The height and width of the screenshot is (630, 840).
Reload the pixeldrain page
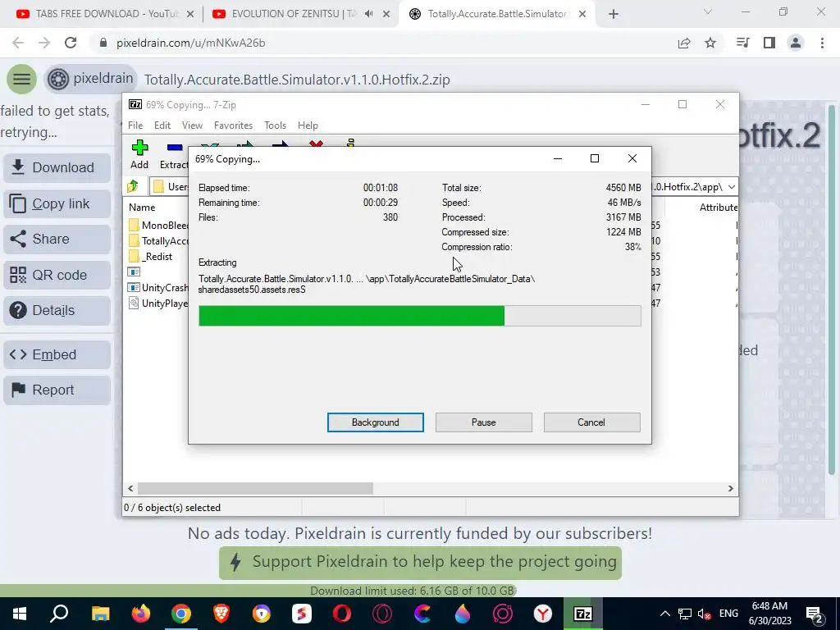[x=71, y=43]
